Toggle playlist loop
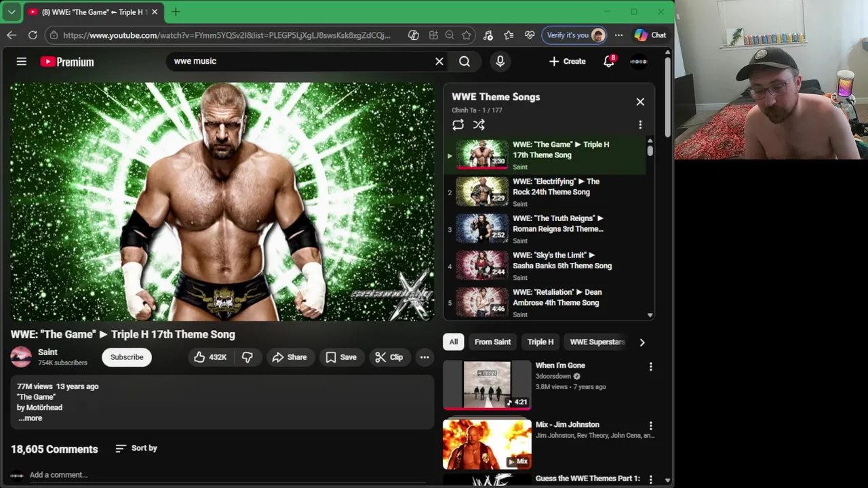Image resolution: width=868 pixels, height=488 pixels. pyautogui.click(x=458, y=125)
